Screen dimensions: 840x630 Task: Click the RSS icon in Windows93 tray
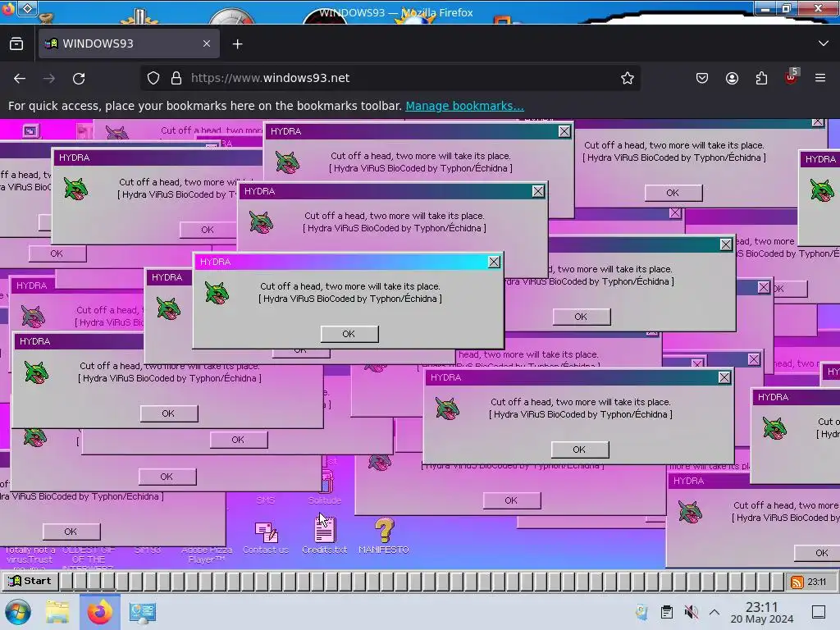click(797, 582)
